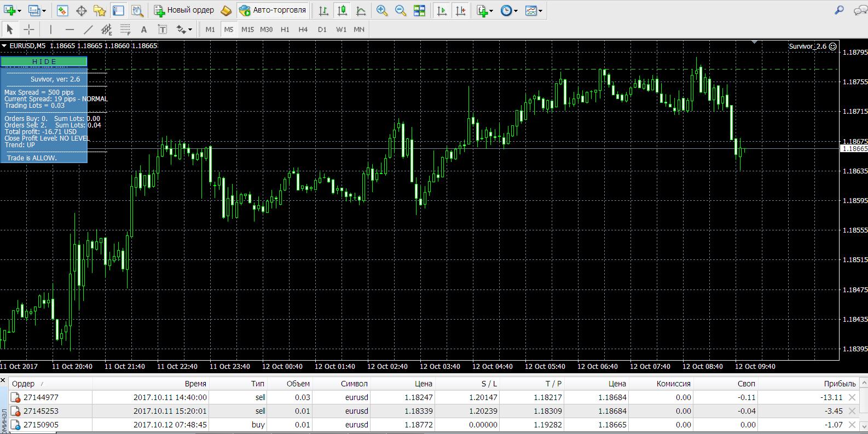
Task: Toggle the Chart Shift icon
Action: point(460,10)
